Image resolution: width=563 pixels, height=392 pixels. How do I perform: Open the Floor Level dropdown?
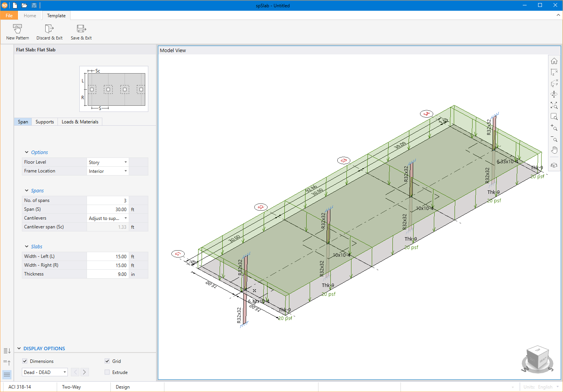tap(108, 162)
